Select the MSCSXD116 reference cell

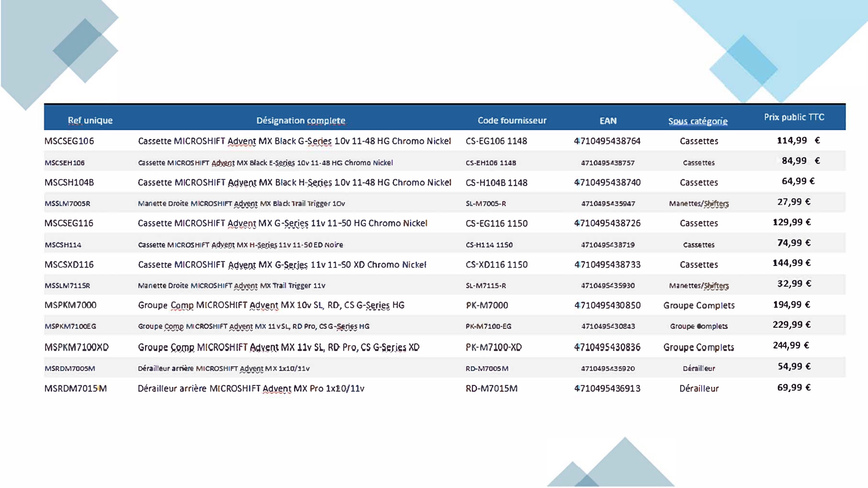(x=69, y=265)
